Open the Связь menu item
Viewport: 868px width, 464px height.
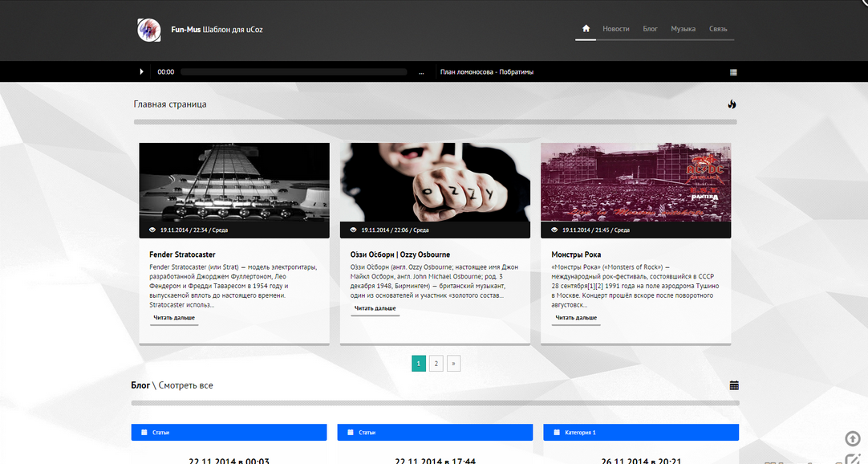tap(718, 29)
